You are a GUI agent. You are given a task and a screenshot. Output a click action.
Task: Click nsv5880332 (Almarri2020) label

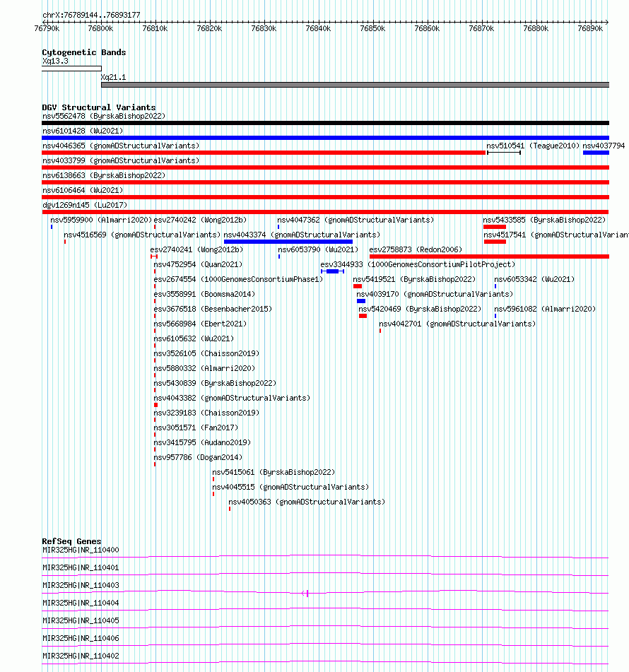point(204,369)
